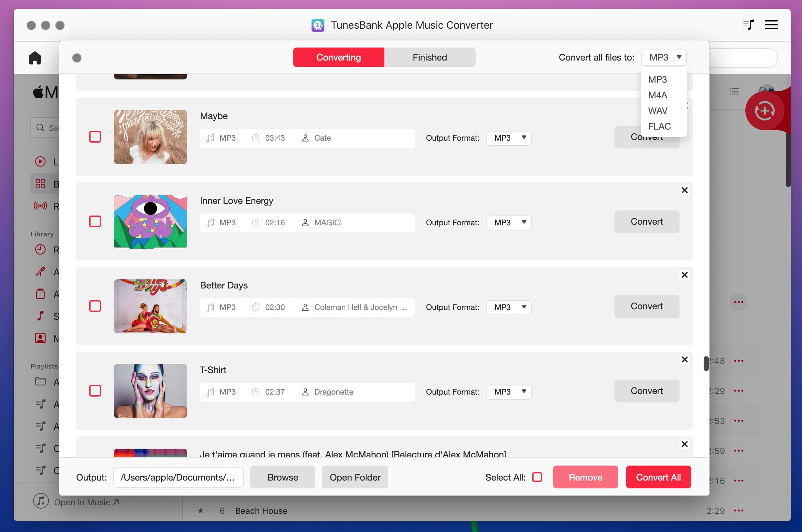Click the output path input field

pyautogui.click(x=178, y=477)
